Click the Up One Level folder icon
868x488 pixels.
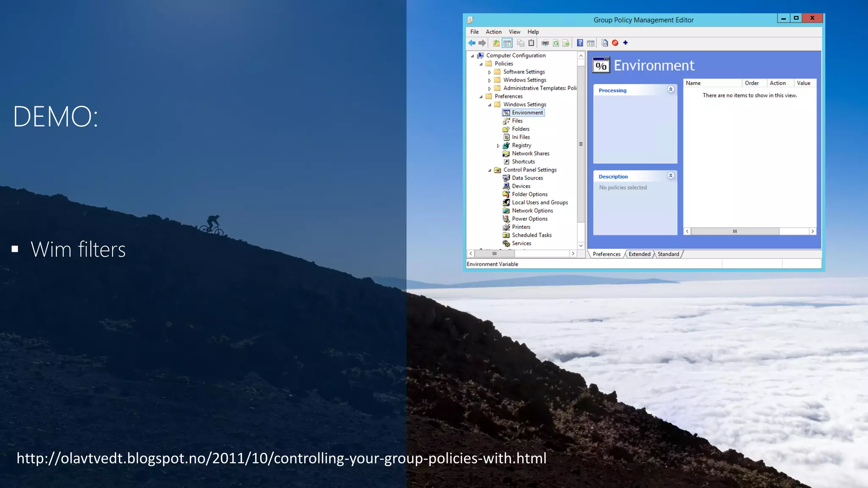point(496,43)
